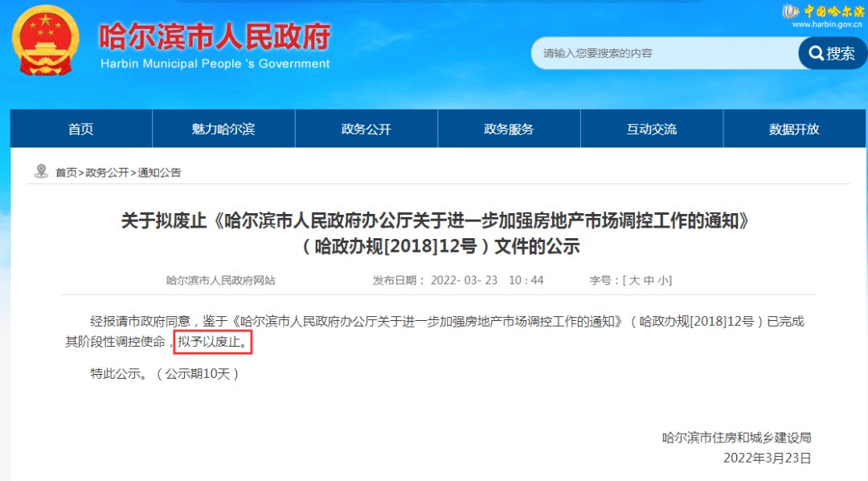Open the 政务服务 section
The image size is (868, 481).
(x=509, y=129)
